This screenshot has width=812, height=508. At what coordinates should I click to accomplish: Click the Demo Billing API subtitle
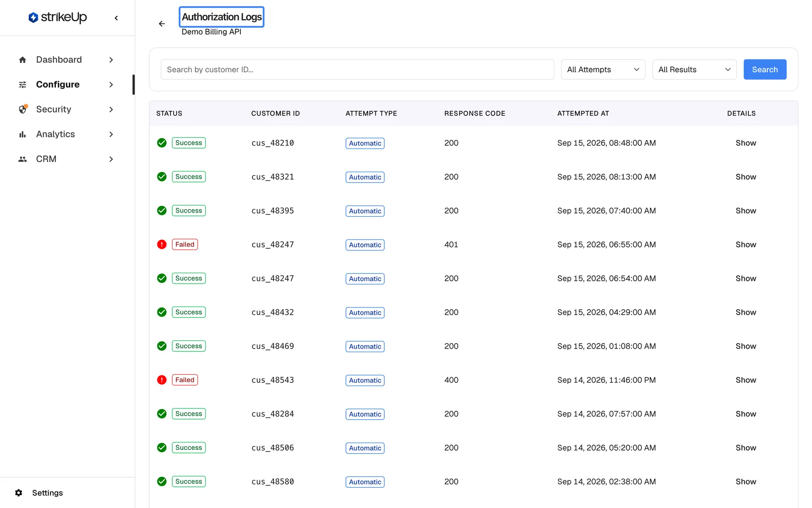click(211, 32)
